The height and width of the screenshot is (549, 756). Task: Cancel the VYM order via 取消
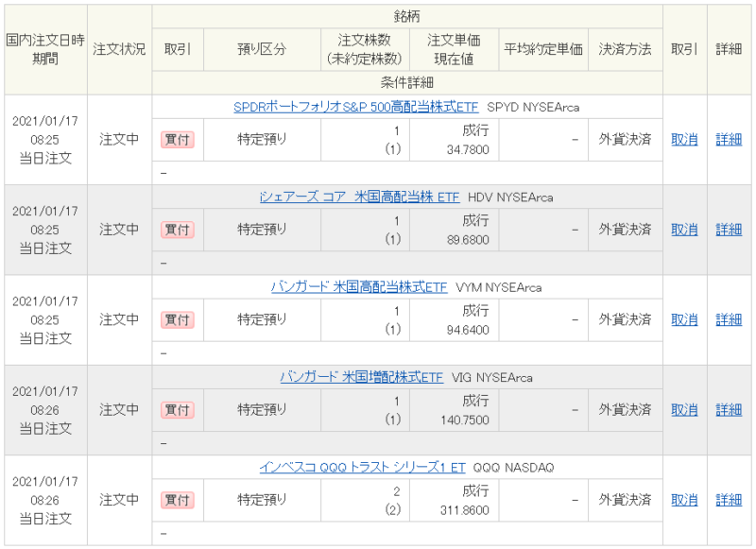coord(684,320)
